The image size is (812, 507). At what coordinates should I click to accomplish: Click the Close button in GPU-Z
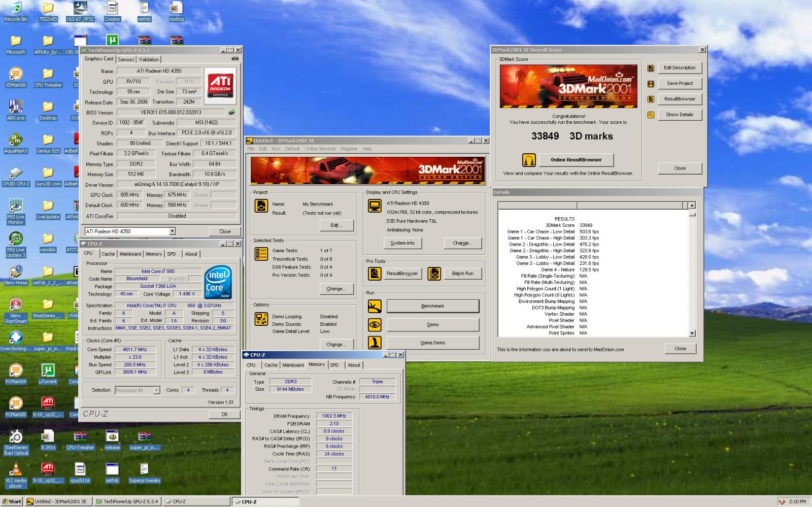(225, 231)
